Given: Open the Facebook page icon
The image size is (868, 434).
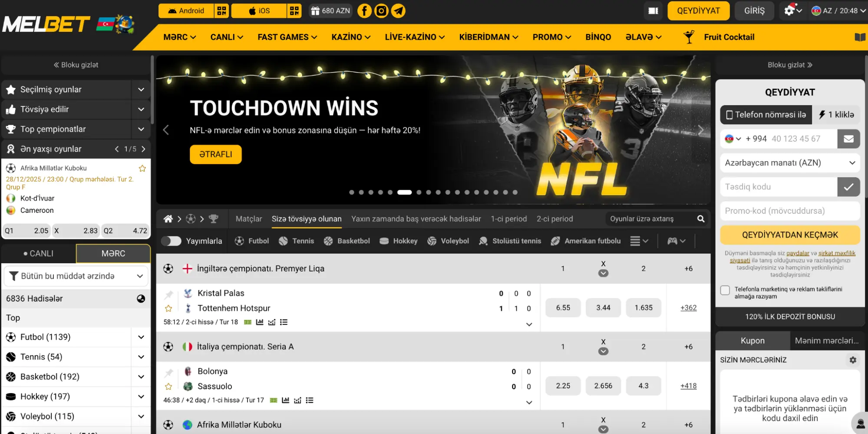Looking at the screenshot, I should coord(364,11).
